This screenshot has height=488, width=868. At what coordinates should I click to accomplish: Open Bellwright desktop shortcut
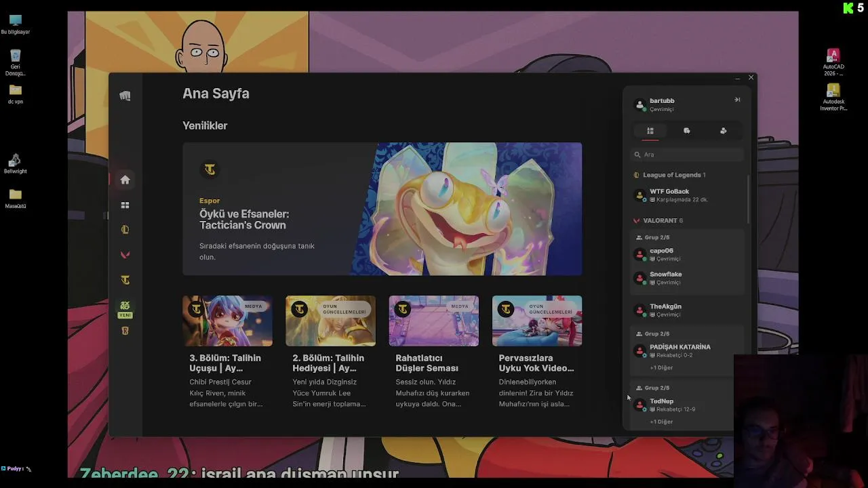[15, 163]
